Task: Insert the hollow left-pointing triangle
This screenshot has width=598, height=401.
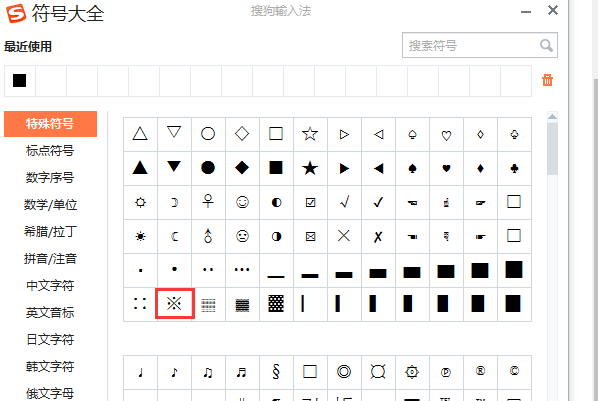Action: [378, 135]
